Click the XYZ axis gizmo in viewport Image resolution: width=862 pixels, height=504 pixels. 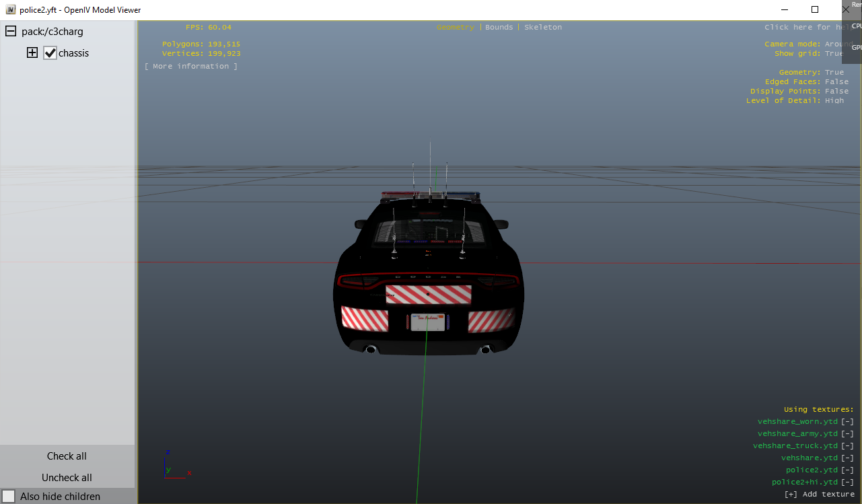pyautogui.click(x=172, y=466)
